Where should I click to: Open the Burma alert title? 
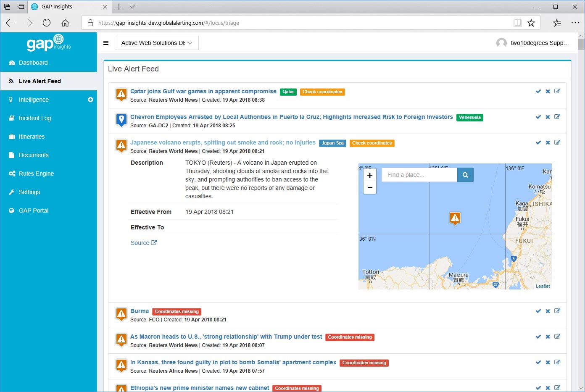click(140, 311)
